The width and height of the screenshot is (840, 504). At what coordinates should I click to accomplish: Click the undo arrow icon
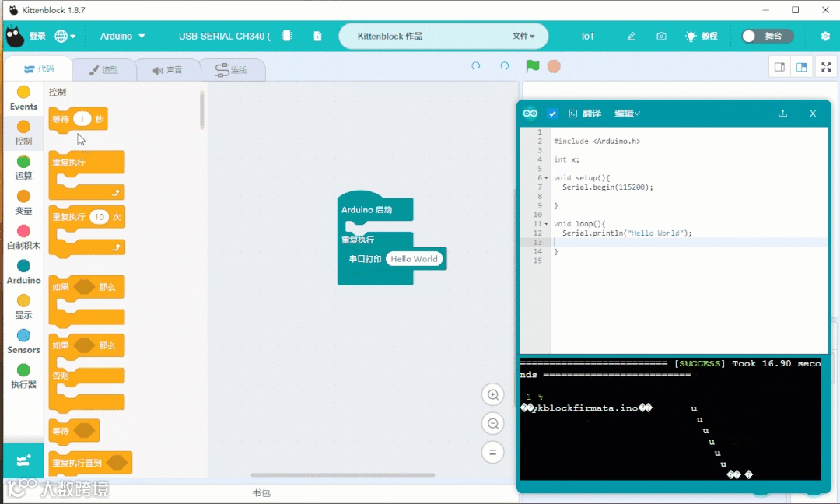476,66
